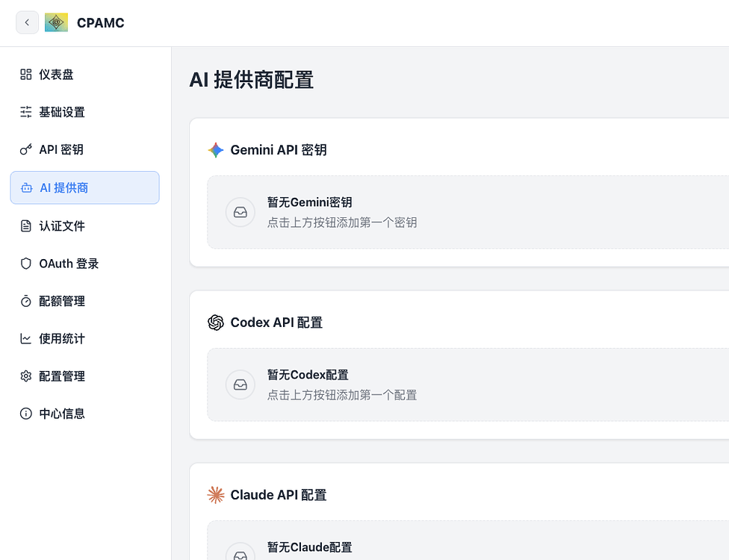729x560 pixels.
Task: Click the inbox icon in Codex empty state
Action: tap(241, 385)
